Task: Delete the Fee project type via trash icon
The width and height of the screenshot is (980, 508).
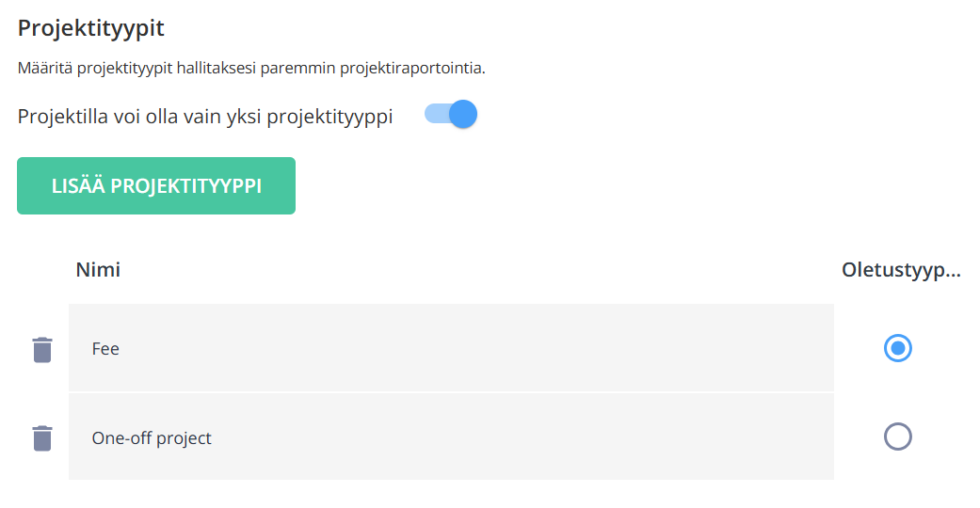Action: [41, 349]
